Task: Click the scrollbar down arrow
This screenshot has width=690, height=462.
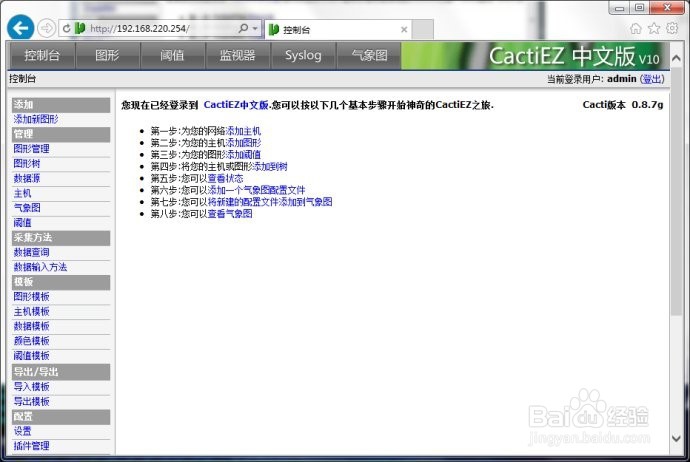Action: (676, 438)
